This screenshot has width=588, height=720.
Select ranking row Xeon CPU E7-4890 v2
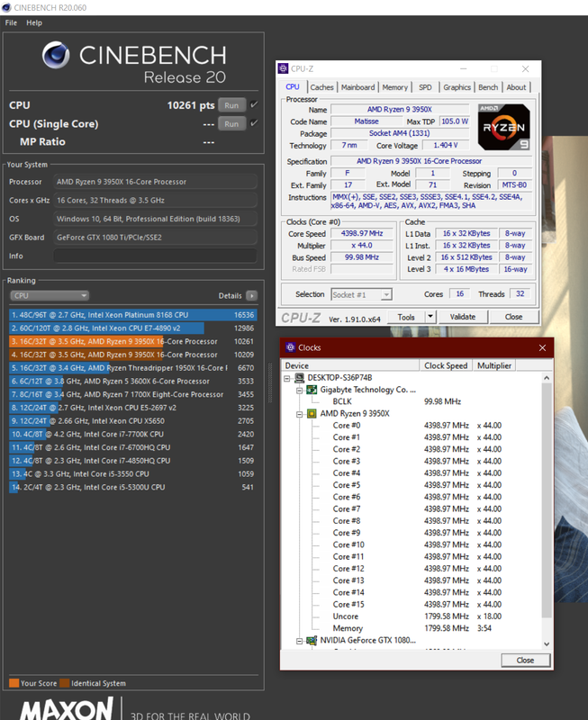[x=132, y=328]
